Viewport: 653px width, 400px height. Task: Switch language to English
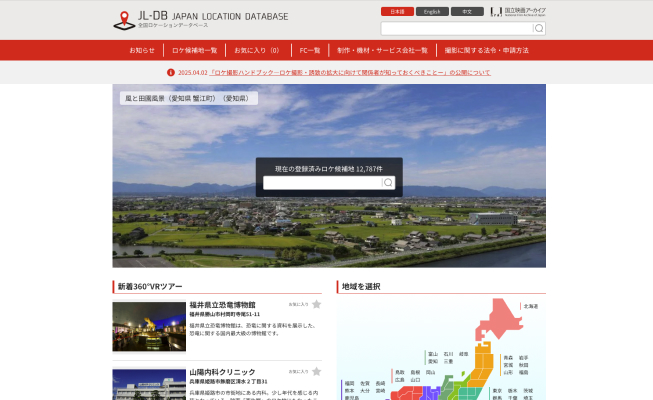[431, 11]
